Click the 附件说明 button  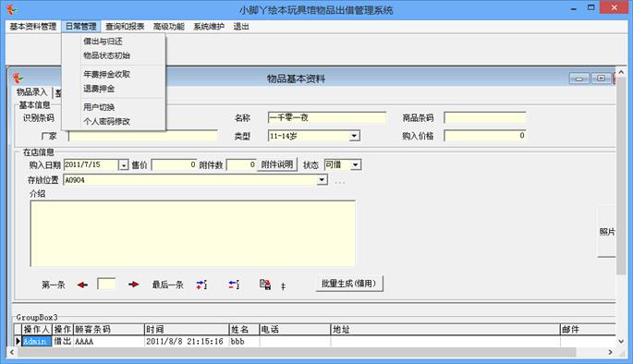(277, 164)
